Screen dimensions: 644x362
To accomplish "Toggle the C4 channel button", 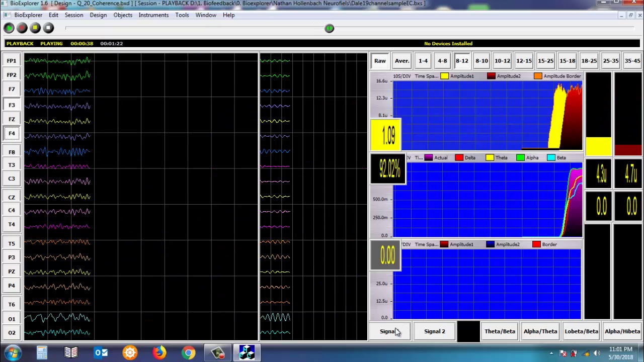I will pos(12,210).
